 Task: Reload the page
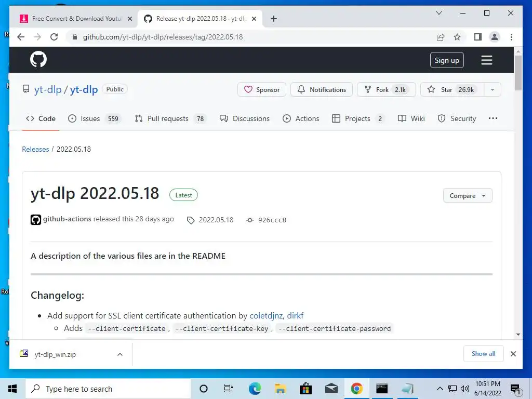pos(54,37)
